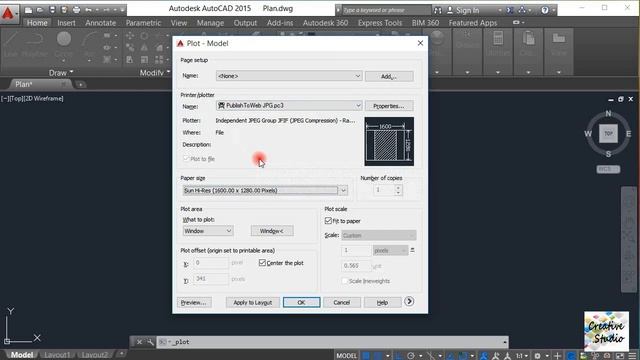Click the plotter Properties... button

(389, 106)
